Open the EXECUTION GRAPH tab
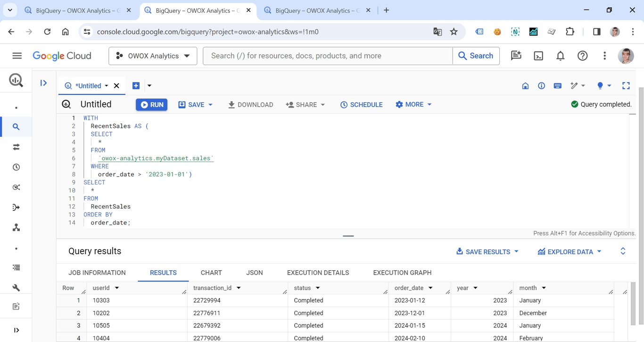The width and height of the screenshot is (644, 342). click(402, 273)
